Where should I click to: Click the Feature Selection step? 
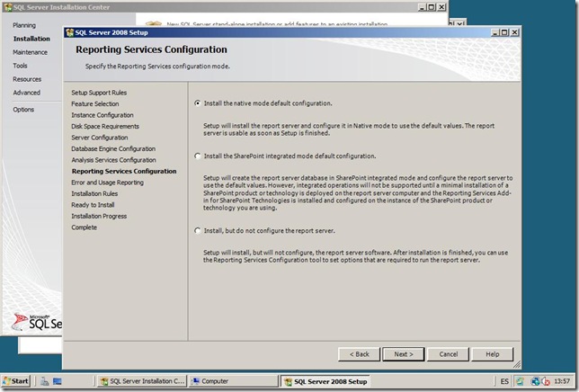[95, 103]
